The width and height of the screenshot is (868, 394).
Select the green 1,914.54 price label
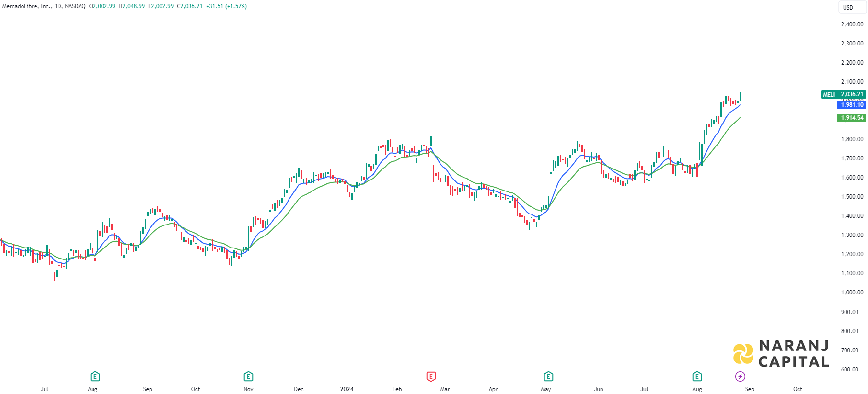point(852,118)
